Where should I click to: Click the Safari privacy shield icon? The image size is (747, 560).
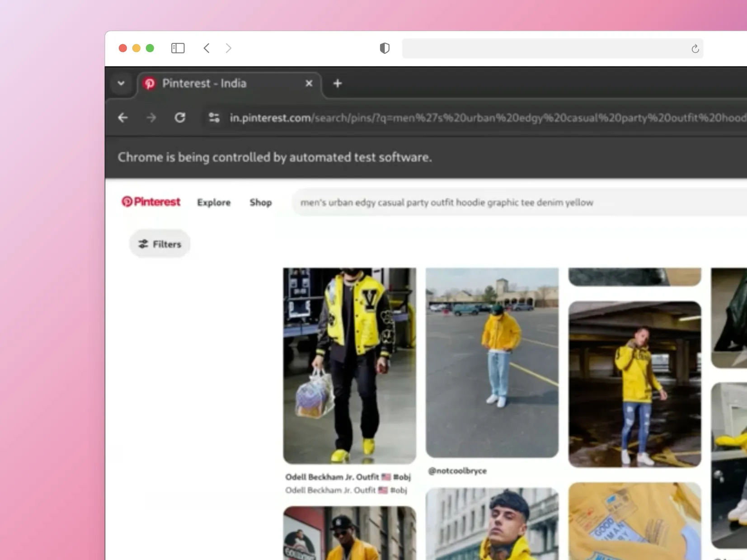click(x=385, y=48)
